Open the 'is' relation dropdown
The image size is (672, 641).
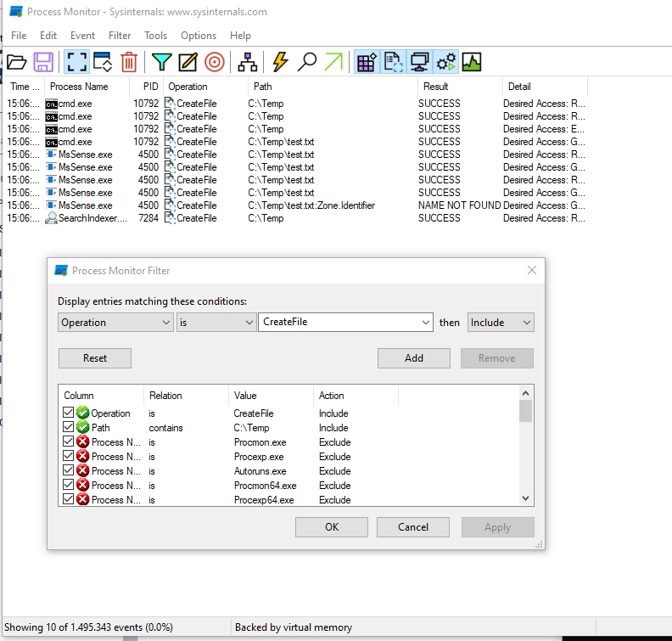pyautogui.click(x=216, y=323)
